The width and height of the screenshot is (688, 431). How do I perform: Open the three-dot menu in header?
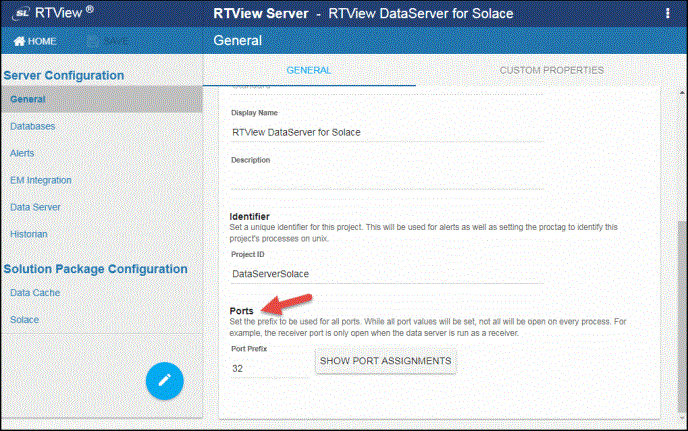(667, 14)
